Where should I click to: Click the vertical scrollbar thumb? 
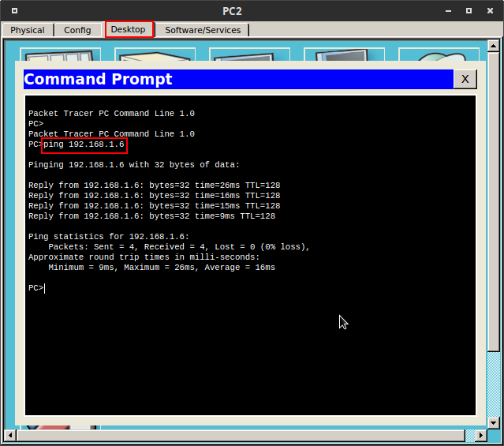[493, 201]
